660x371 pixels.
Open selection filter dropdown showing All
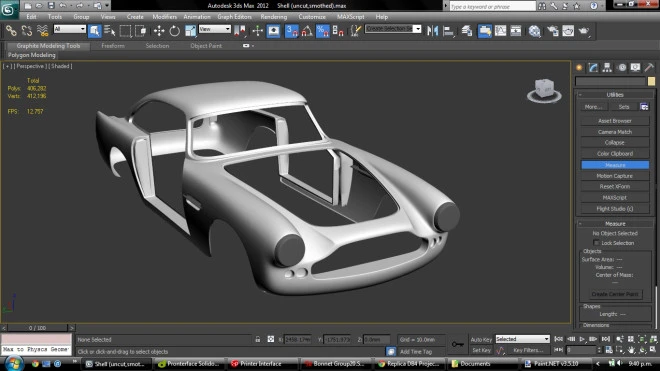pyautogui.click(x=69, y=29)
